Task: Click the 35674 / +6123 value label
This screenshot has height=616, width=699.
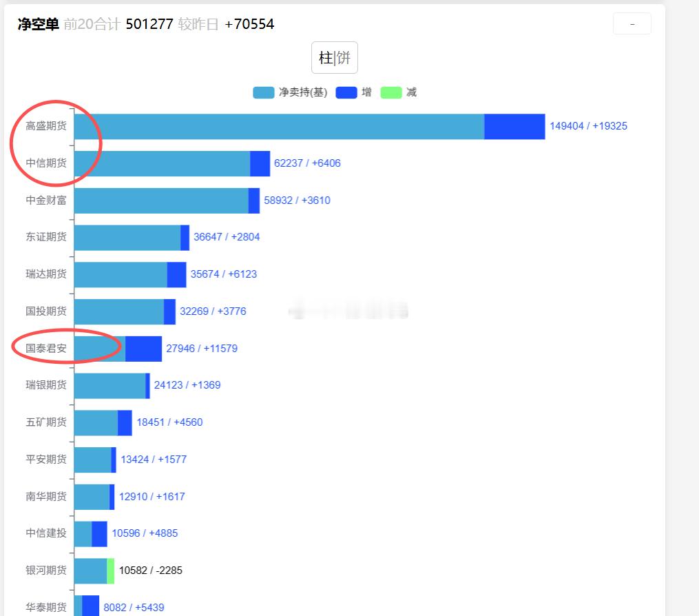Action: (x=224, y=274)
